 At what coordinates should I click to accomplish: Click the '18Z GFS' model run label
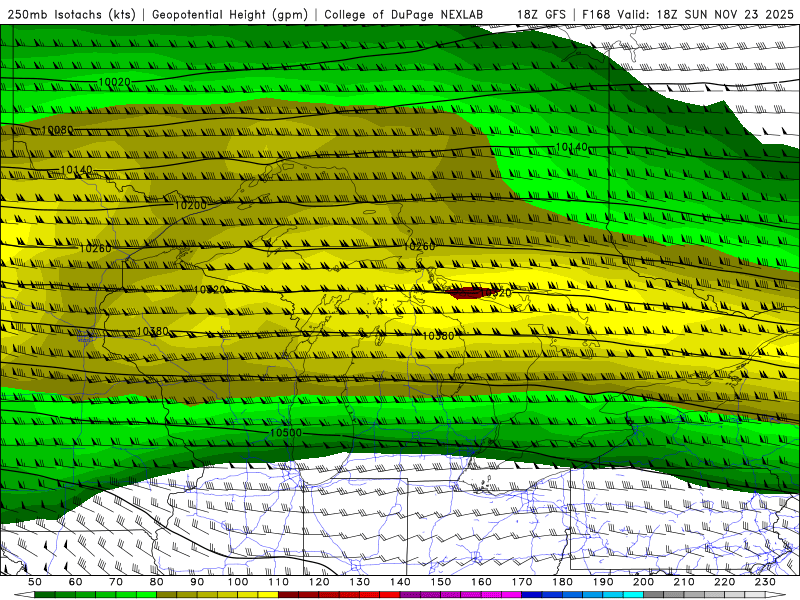(541, 14)
